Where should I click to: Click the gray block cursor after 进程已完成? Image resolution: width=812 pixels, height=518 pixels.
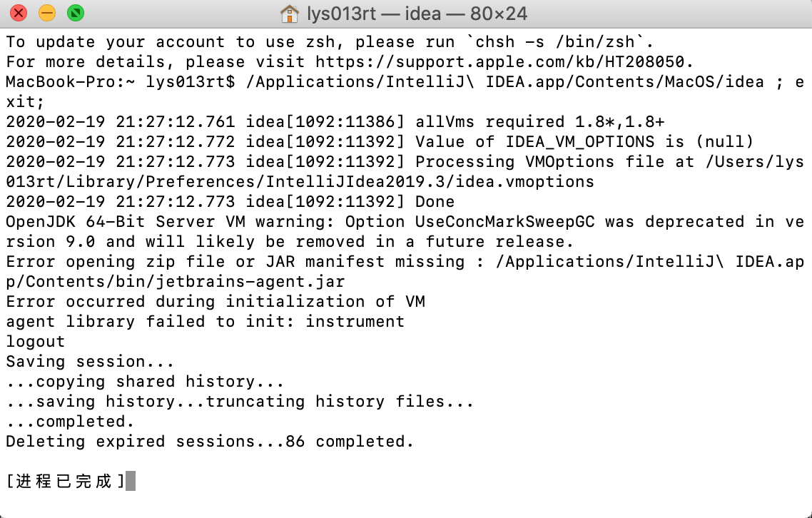click(x=131, y=481)
